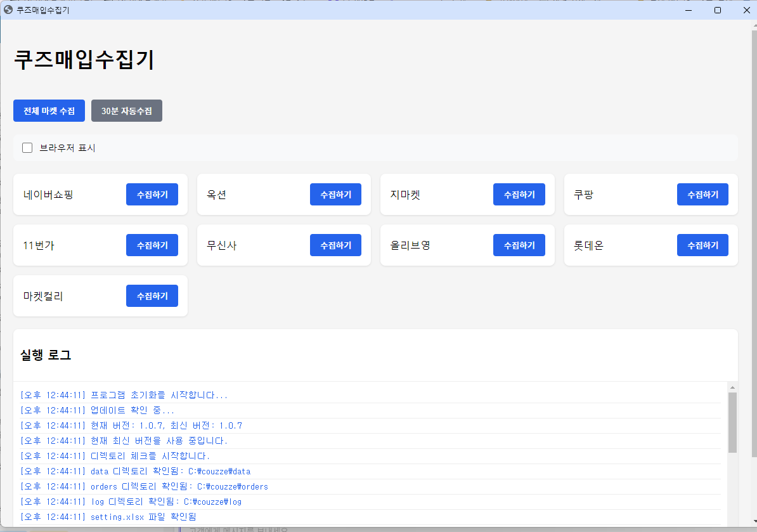Collect orders for 네이버쇼핑

point(152,195)
